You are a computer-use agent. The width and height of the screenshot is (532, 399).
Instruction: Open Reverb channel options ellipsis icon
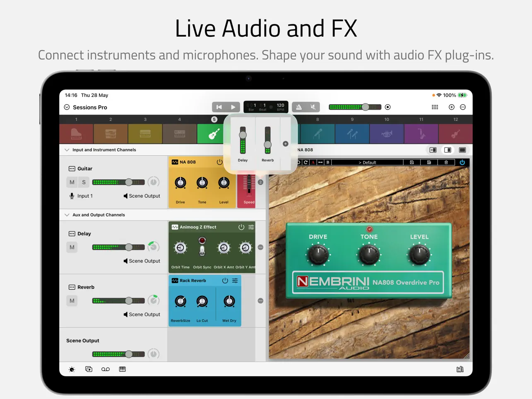coord(72,287)
